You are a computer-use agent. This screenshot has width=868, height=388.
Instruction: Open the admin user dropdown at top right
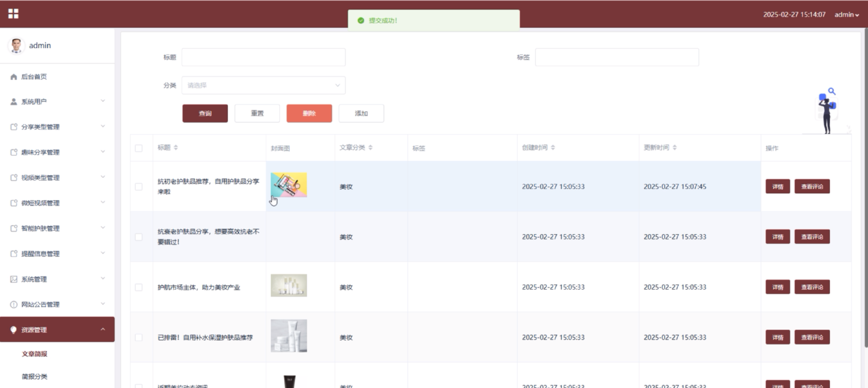[x=846, y=14]
